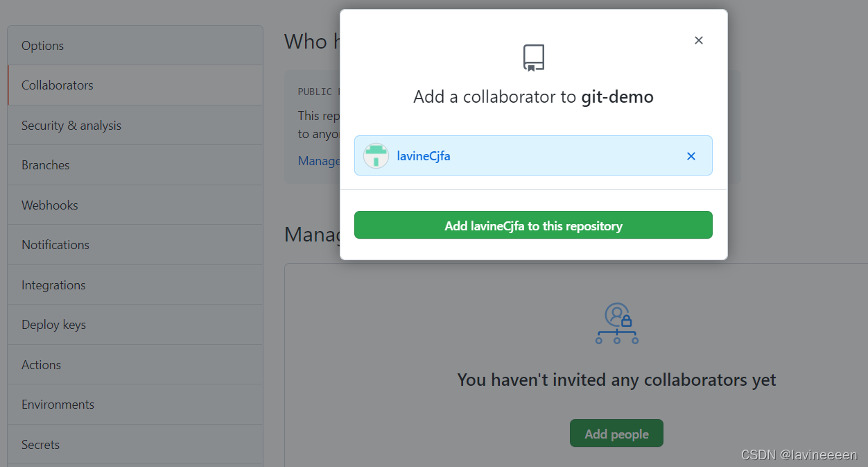
Task: Click the Manage link in visibility box
Action: click(319, 161)
